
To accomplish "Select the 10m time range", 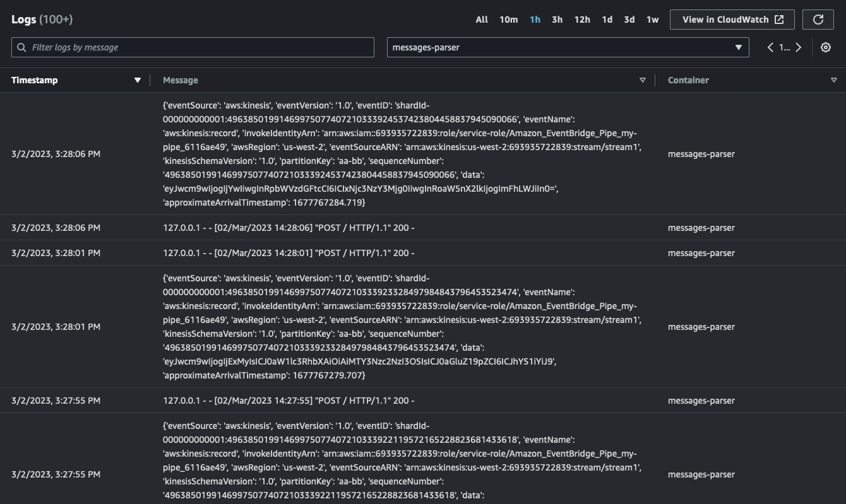I will [509, 20].
